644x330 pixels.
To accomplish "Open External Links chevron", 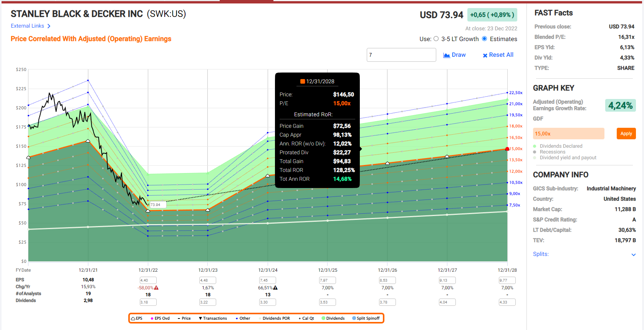I will pos(49,26).
